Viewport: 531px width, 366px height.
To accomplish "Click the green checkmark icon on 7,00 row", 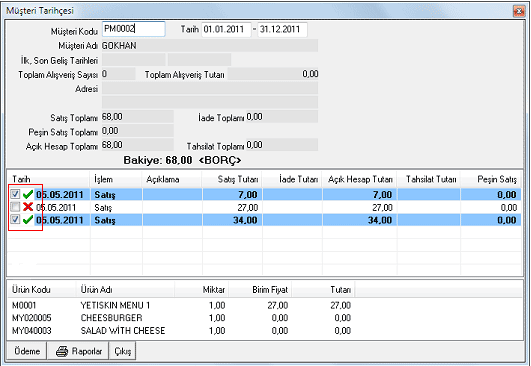I will click(x=28, y=194).
